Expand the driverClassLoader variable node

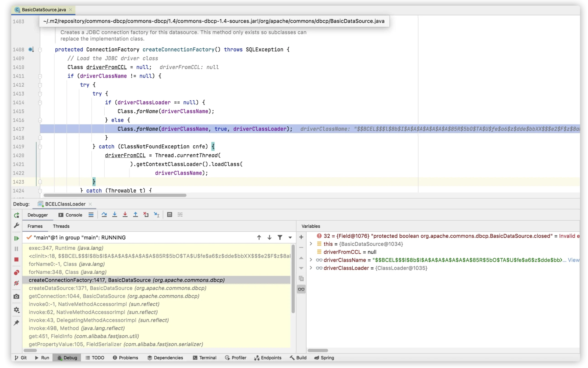311,268
